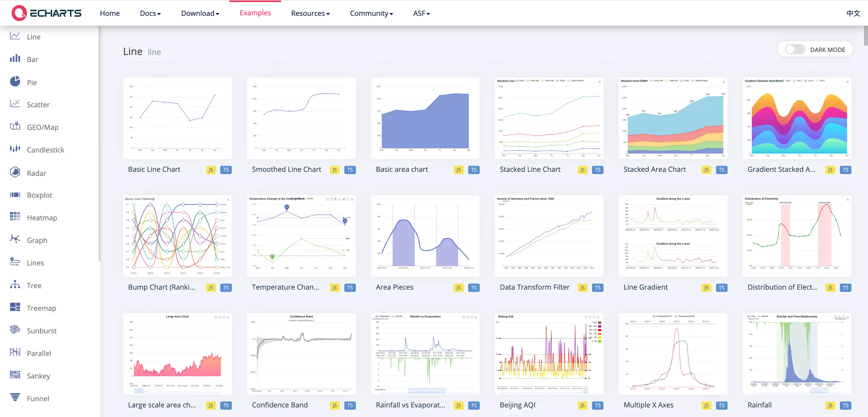Click the page vertical scrollbar

(x=866, y=36)
